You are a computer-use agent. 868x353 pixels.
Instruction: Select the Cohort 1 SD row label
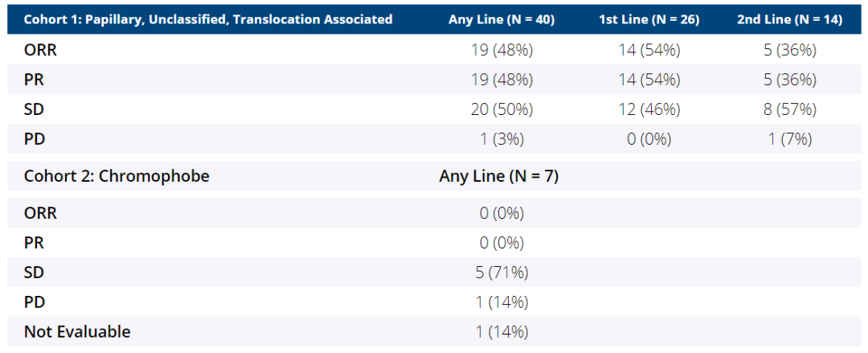pos(34,109)
